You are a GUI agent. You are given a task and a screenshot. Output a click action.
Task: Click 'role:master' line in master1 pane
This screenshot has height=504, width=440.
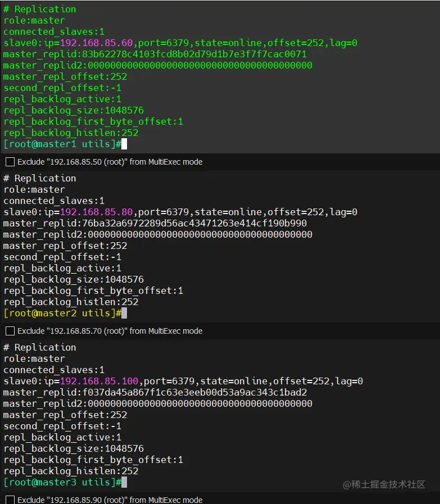pyautogui.click(x=34, y=20)
